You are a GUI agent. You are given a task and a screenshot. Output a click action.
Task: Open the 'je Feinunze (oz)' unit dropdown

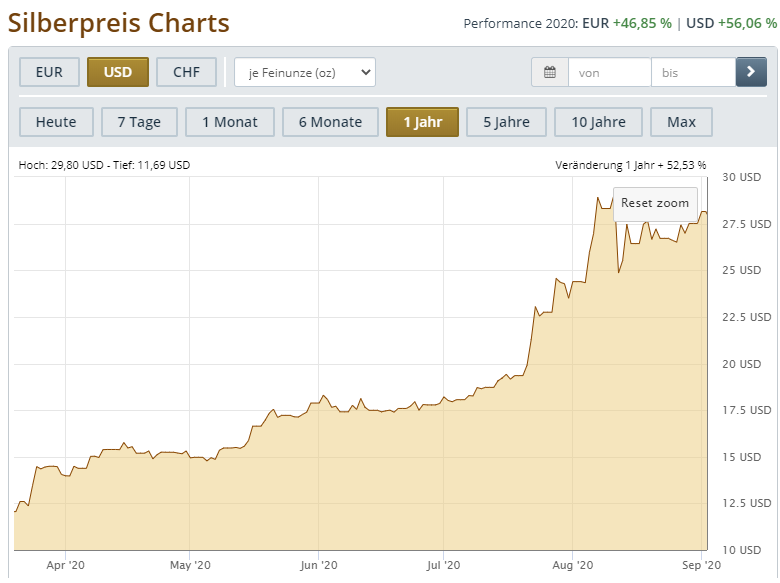(x=305, y=72)
